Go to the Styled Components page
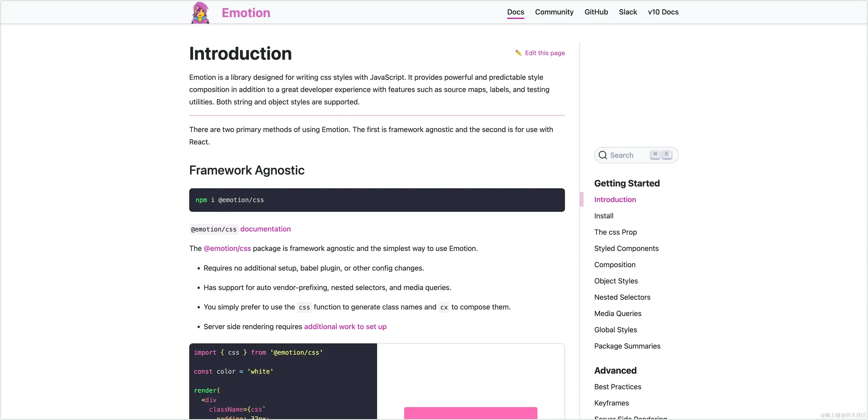Image resolution: width=868 pixels, height=420 pixels. coord(626,248)
